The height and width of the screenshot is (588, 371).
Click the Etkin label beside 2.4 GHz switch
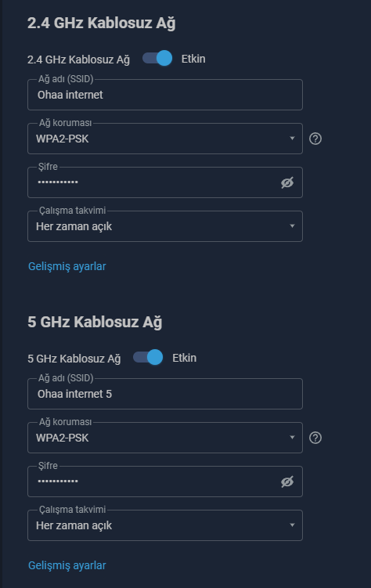(x=193, y=59)
